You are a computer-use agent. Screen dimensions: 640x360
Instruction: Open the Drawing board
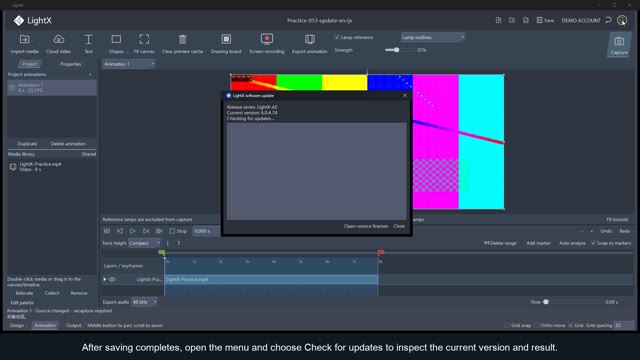pos(226,44)
